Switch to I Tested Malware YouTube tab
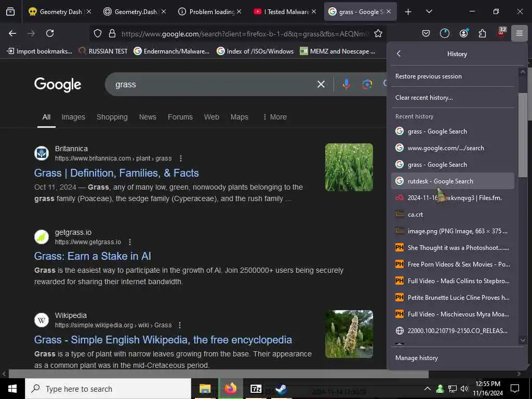Screen dimensions: 532x399 point(285,11)
